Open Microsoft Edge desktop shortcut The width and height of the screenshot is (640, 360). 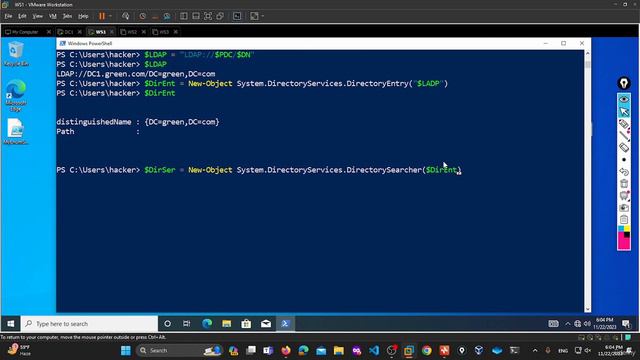point(16,96)
